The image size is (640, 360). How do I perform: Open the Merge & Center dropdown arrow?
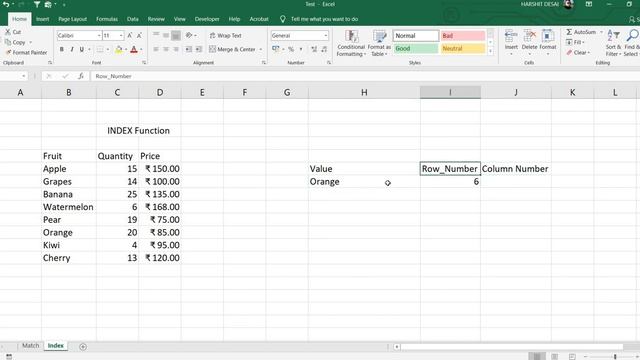260,49
